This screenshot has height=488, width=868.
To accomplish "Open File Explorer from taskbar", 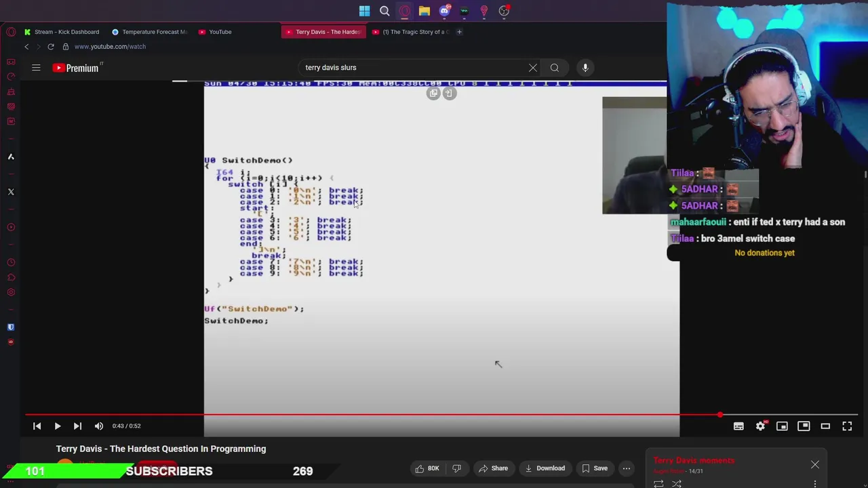I will [424, 11].
